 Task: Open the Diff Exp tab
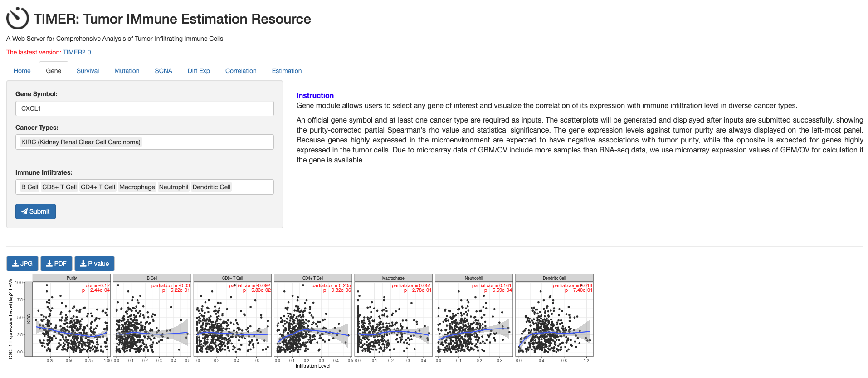[x=199, y=71]
